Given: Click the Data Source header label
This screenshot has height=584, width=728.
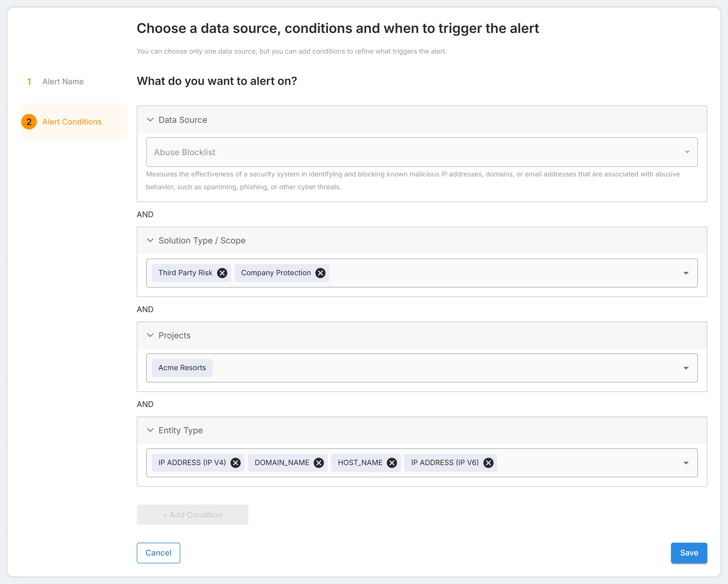Looking at the screenshot, I should click(x=183, y=120).
